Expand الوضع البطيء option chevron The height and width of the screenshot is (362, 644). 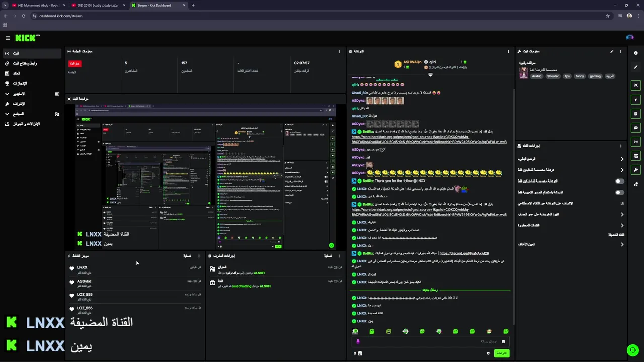click(622, 159)
